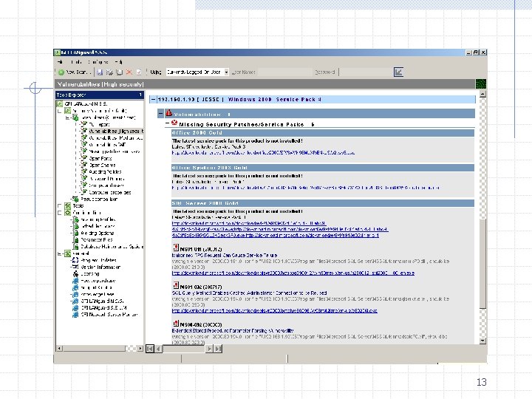Open Alerting Options under Configuration
The height and width of the screenshot is (399, 532).
pyautogui.click(x=98, y=233)
